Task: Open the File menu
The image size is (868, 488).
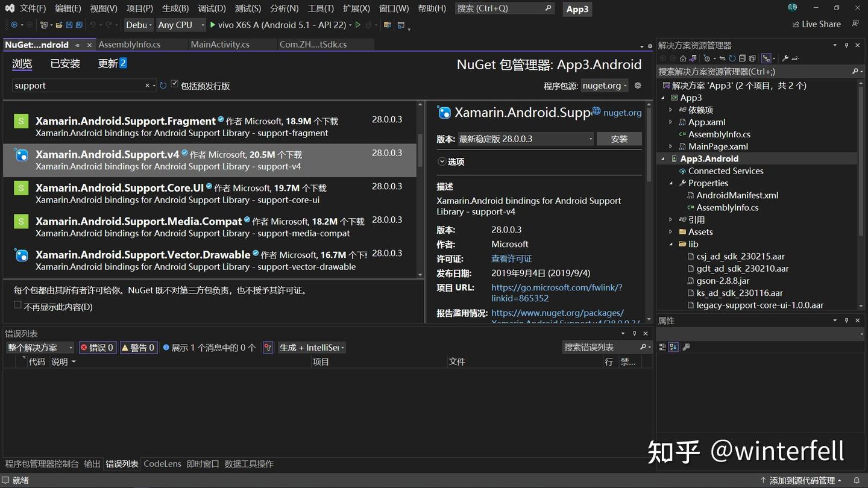Action: (x=33, y=8)
